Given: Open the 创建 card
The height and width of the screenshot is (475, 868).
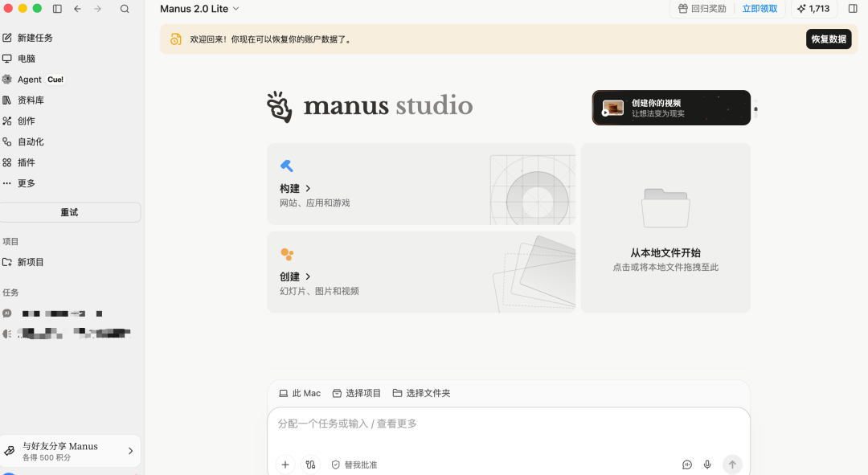Looking at the screenshot, I should click(421, 272).
